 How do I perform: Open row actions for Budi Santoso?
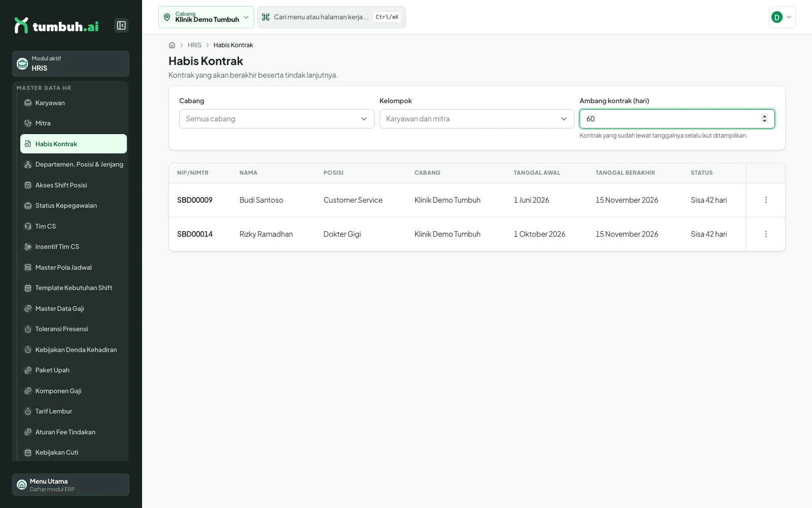tap(766, 200)
